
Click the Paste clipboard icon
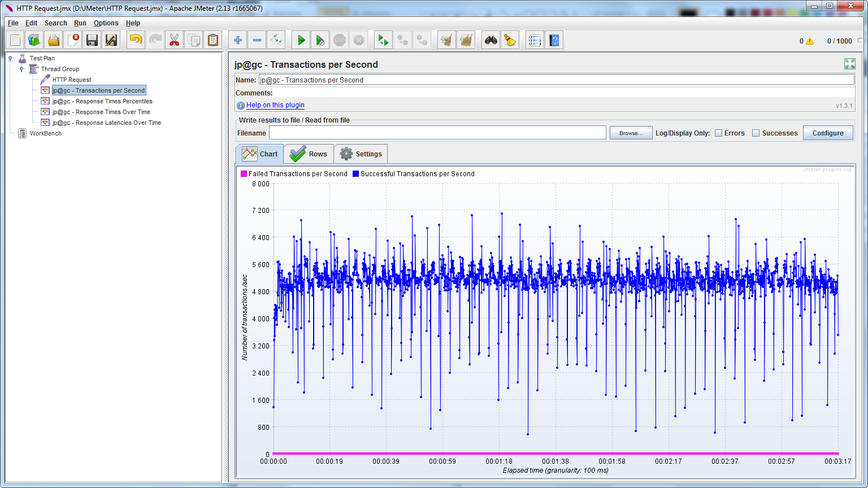tap(213, 40)
